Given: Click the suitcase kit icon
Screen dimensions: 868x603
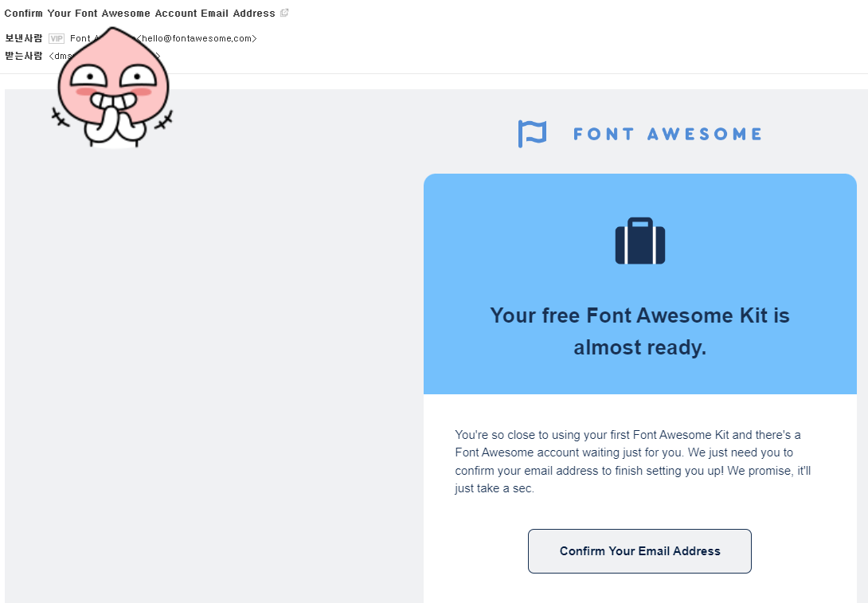Looking at the screenshot, I should 640,241.
